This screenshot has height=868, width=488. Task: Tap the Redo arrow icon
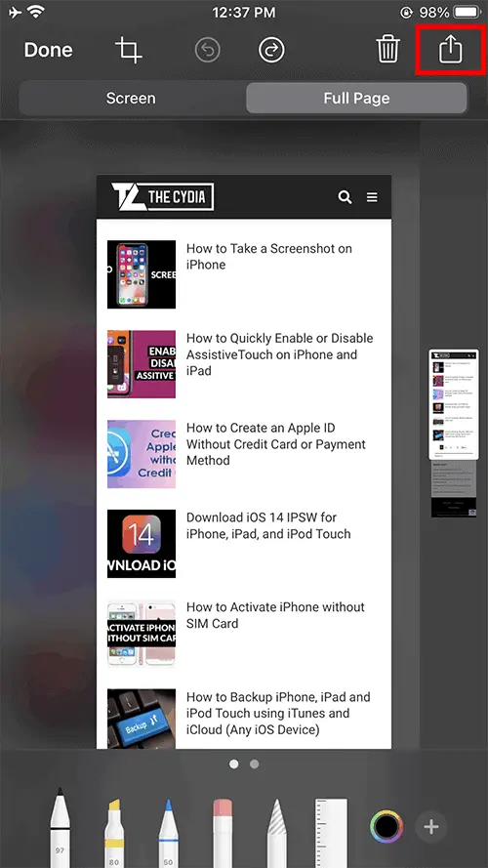(271, 51)
